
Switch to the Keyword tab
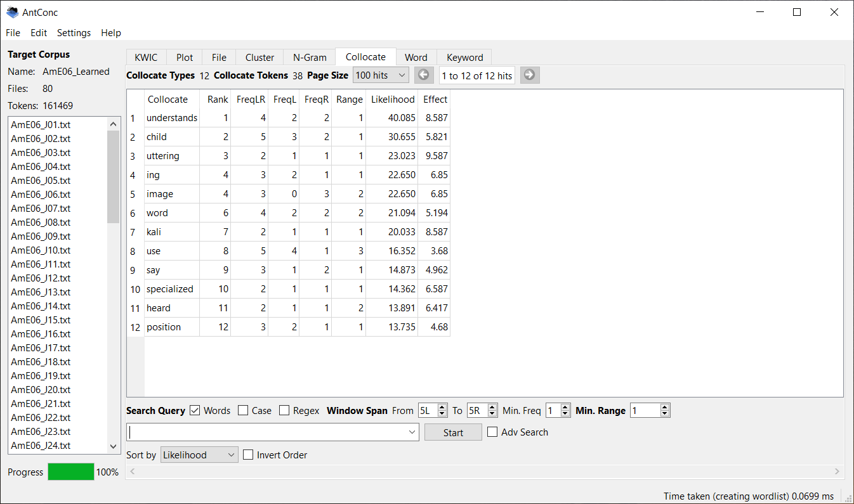[x=464, y=57]
